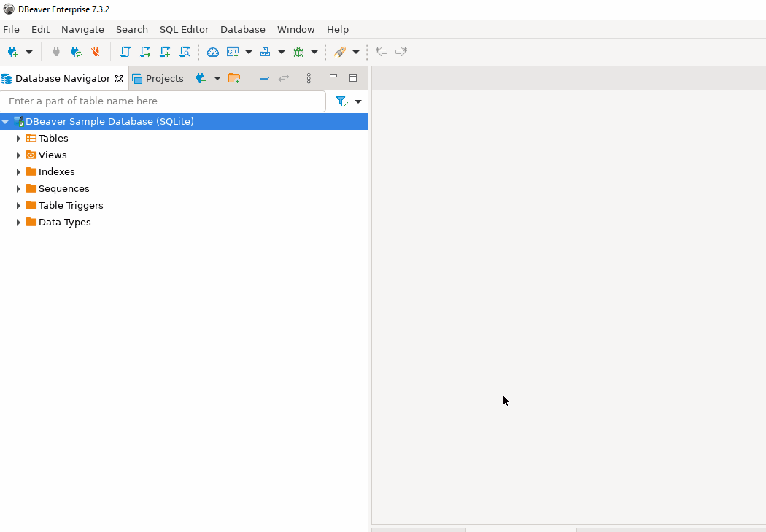The height and width of the screenshot is (532, 766).
Task: Close the Database Navigator tab
Action: pos(119,79)
